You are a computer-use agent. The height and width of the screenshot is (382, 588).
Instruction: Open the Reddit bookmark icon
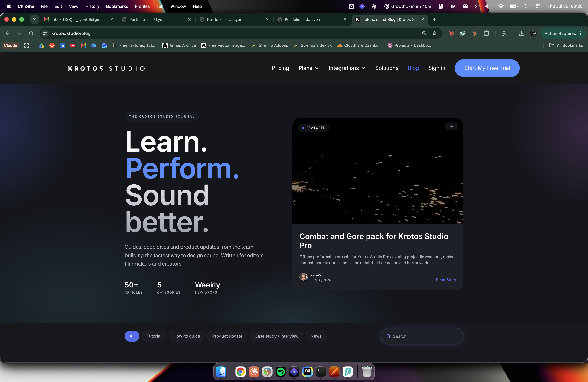pyautogui.click(x=52, y=45)
